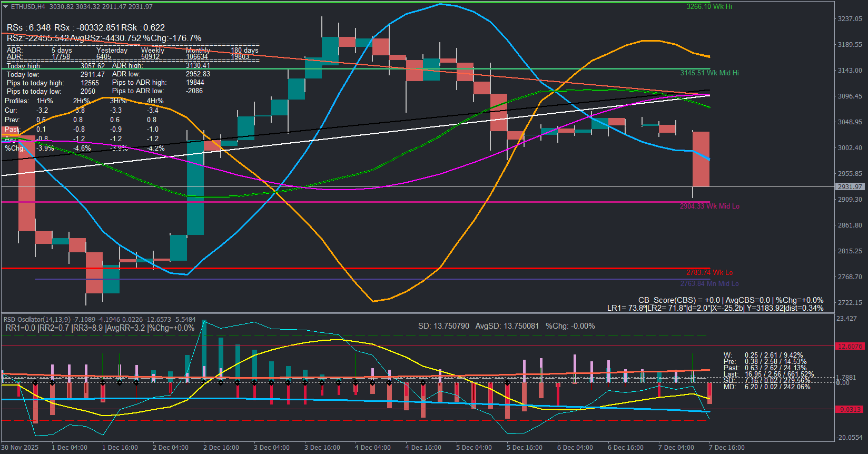The width and height of the screenshot is (868, 454).
Task: Click the RSD Oscillator(14,13,9) indicator title
Action: click(37, 320)
